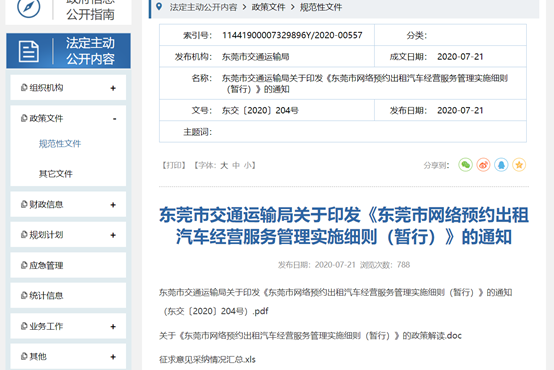Open 财政信息 sidebar item
Image resolution: width=554 pixels, height=370 pixels.
[x=68, y=205]
